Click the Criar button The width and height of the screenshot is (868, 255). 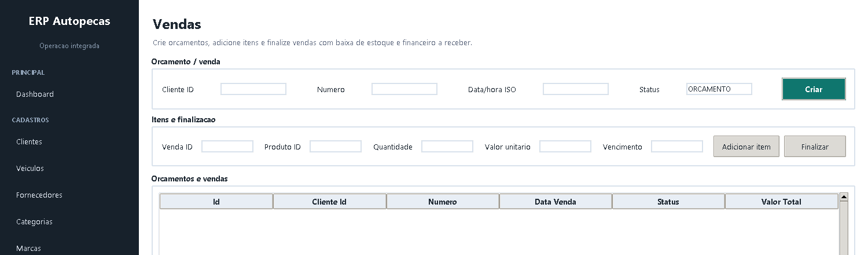(814, 89)
